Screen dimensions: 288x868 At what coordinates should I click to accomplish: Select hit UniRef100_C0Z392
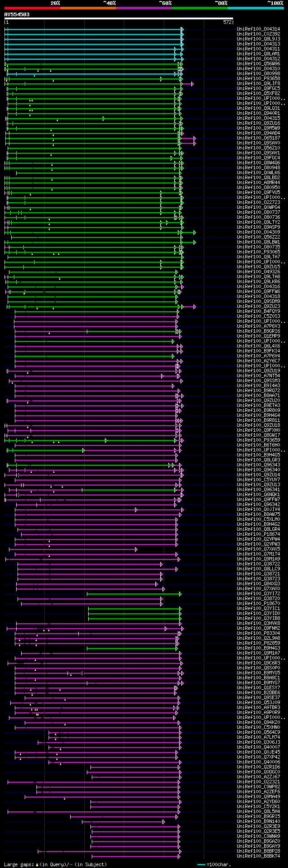(258, 34)
